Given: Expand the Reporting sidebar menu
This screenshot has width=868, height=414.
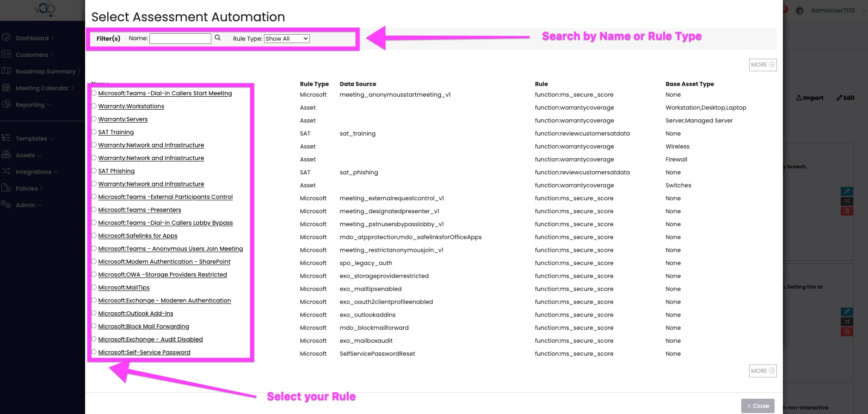Looking at the screenshot, I should 49,105.
